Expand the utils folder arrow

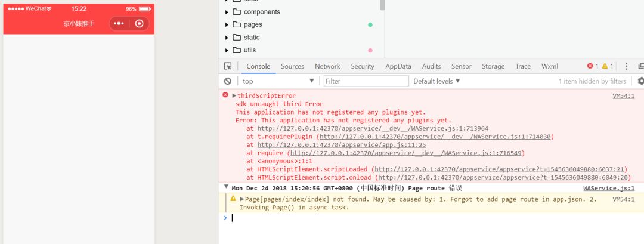click(x=227, y=50)
